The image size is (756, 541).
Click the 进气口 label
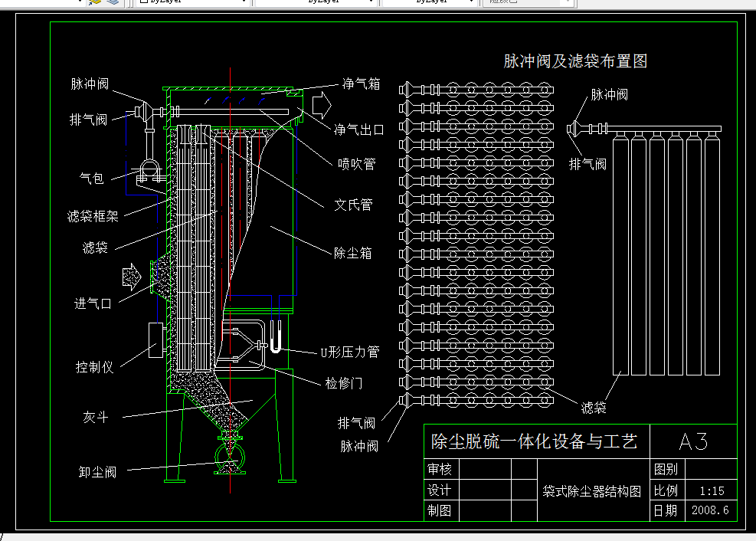pyautogui.click(x=93, y=303)
